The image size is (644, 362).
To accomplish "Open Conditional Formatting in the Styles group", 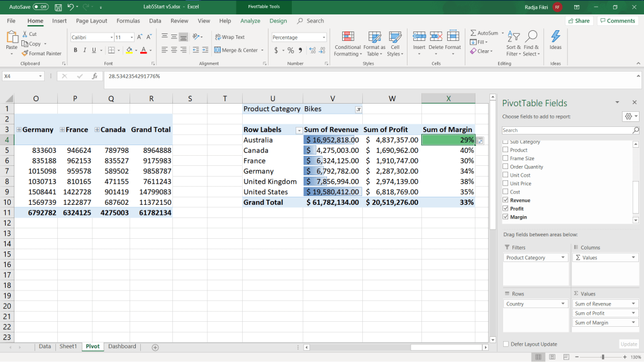I will click(347, 36).
